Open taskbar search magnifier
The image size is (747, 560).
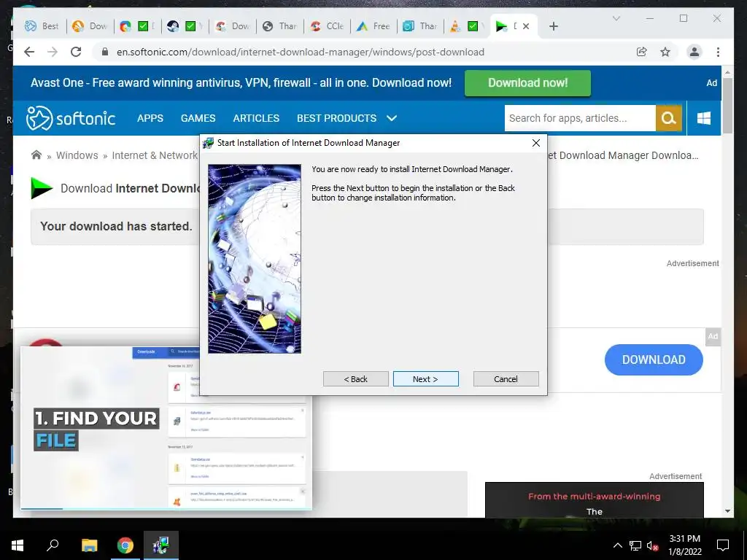coord(53,545)
